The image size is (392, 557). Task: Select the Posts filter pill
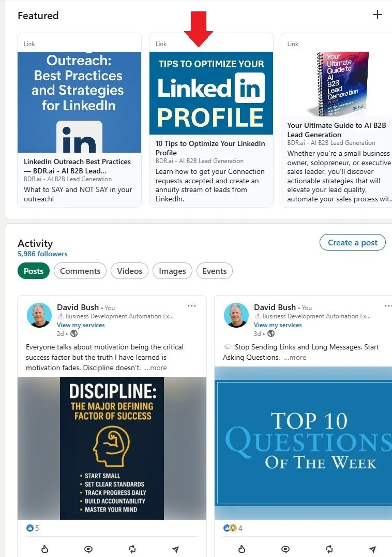point(34,271)
